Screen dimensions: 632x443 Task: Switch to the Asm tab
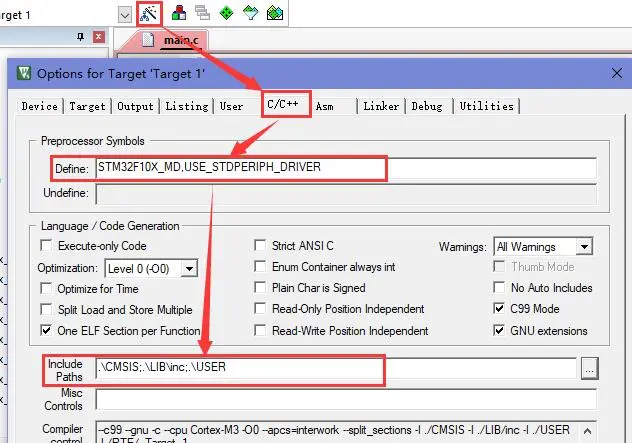tap(324, 106)
